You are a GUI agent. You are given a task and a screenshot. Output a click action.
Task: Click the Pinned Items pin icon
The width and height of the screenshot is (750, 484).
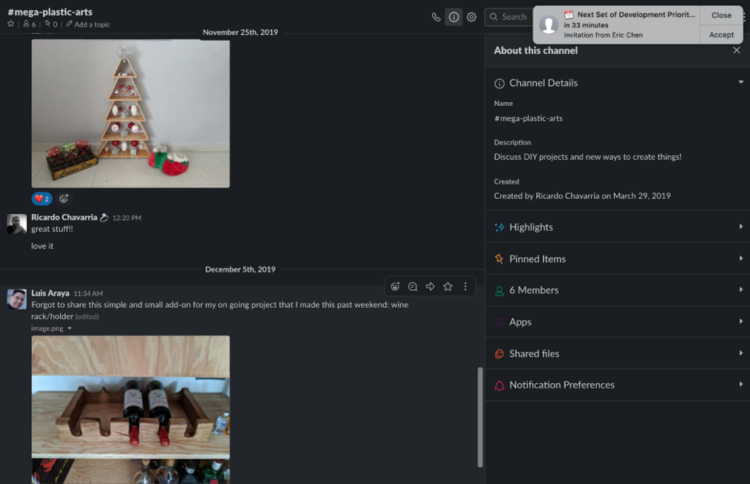pos(499,259)
